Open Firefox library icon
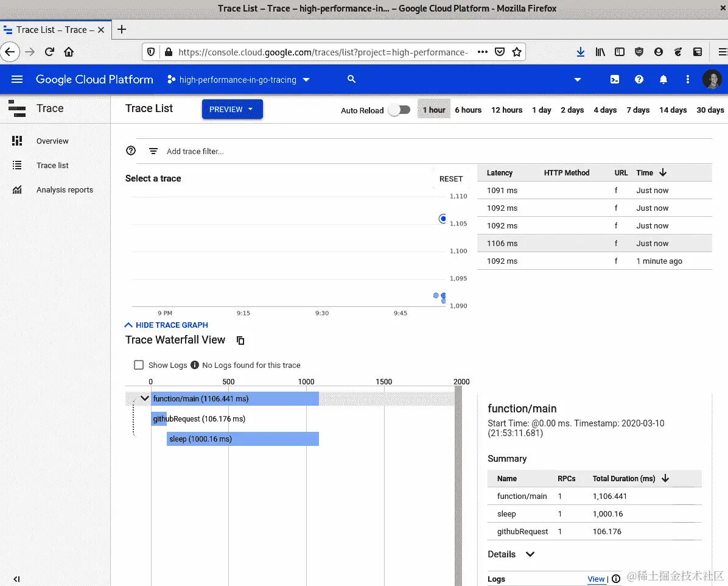Screen dimensions: 728x586 pyautogui.click(x=600, y=52)
